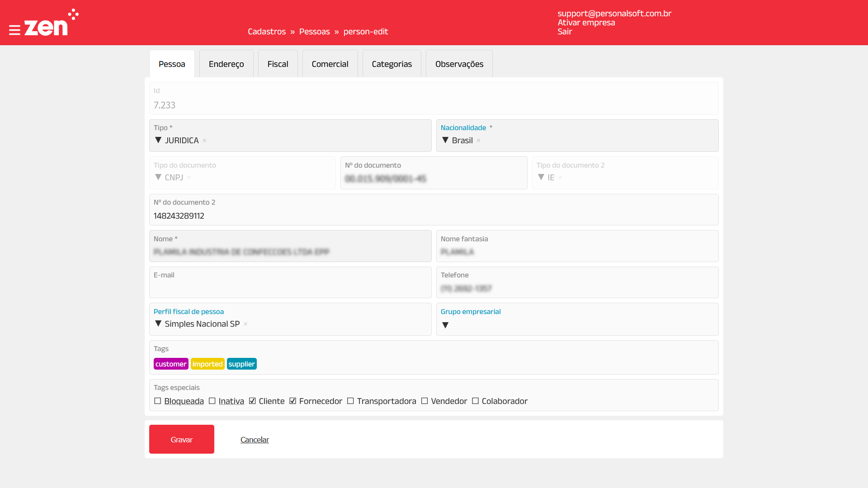Expand the Tipo dropdown arrow
This screenshot has width=868, height=488.
click(158, 141)
